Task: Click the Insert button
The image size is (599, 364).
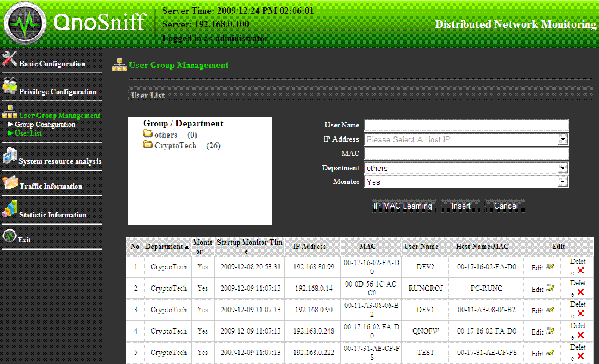Action: (461, 206)
